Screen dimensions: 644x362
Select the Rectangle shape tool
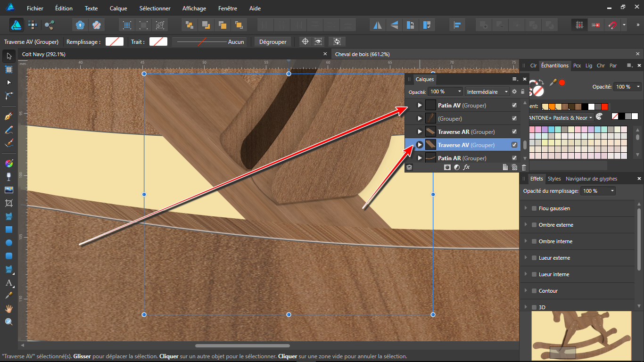(8, 230)
